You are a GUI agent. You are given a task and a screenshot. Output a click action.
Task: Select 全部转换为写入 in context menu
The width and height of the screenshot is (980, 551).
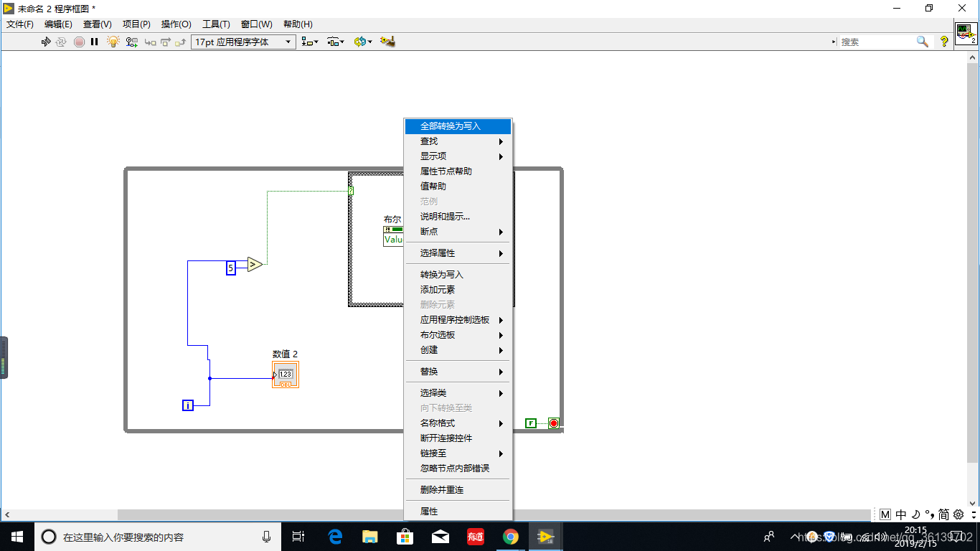(458, 126)
